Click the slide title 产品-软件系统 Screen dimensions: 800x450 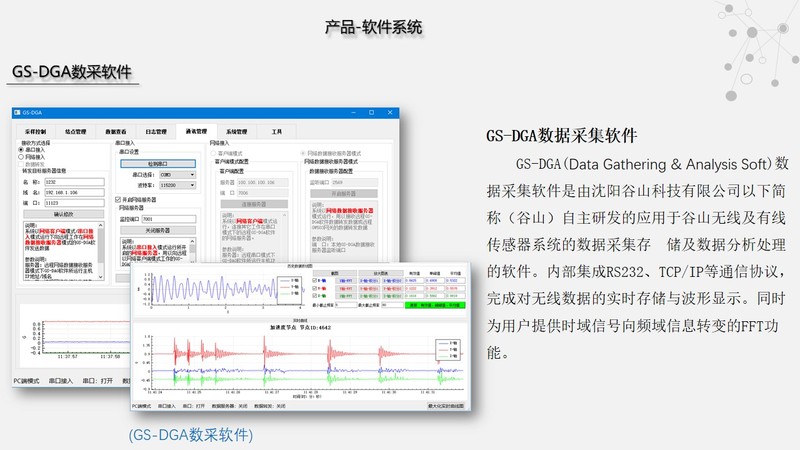374,27
